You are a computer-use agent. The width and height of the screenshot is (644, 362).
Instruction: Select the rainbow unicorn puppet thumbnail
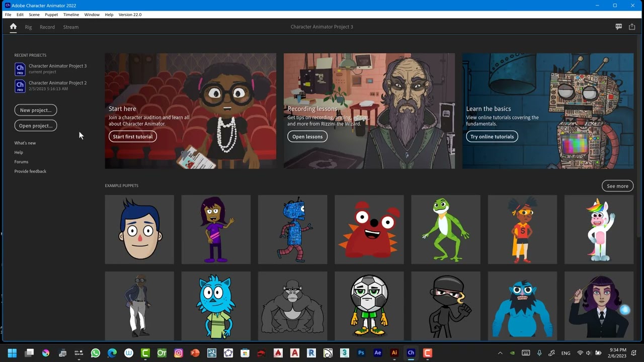[599, 229]
